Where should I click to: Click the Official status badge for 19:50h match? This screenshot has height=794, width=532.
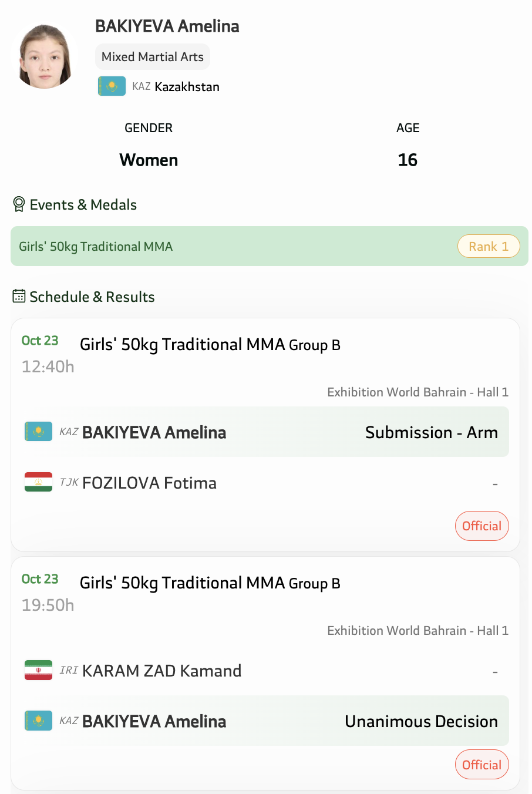pos(482,765)
